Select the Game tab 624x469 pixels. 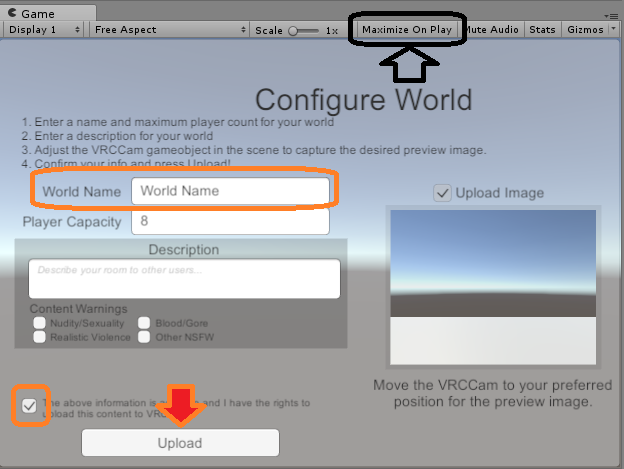click(48, 13)
